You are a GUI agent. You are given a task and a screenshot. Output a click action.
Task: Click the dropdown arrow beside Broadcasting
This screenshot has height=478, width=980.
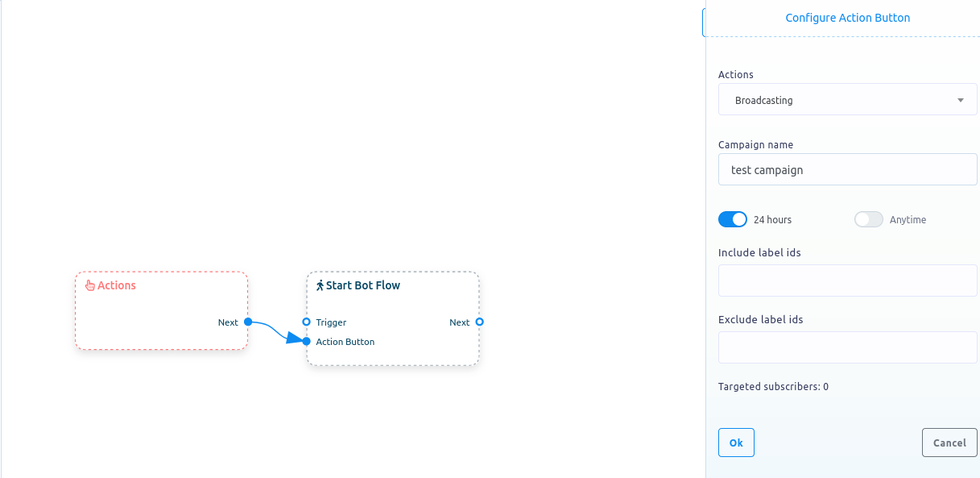(x=960, y=101)
